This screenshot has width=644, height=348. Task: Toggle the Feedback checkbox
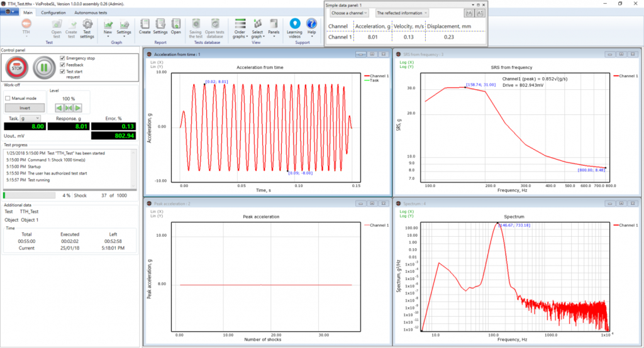coord(62,65)
